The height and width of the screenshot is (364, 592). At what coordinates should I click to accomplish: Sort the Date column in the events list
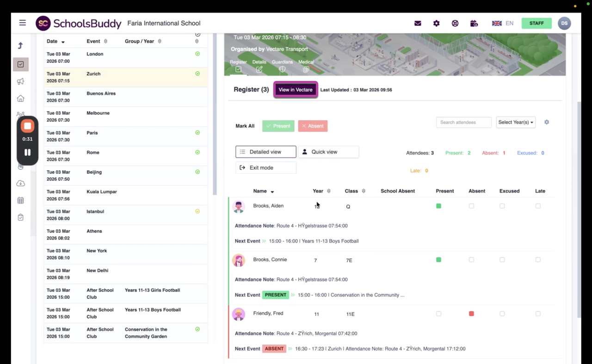[64, 41]
